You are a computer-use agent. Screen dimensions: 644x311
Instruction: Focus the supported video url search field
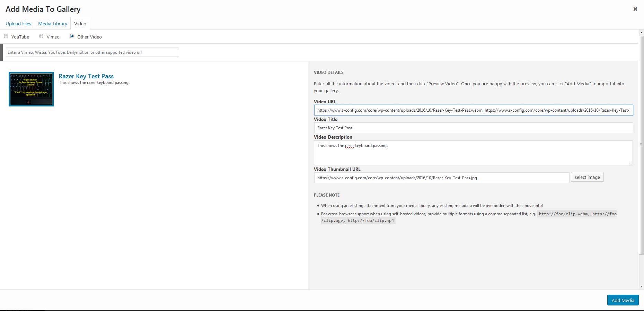[92, 52]
